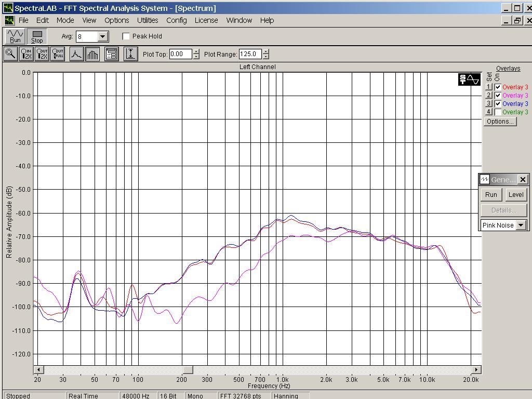Click the Stop button in the toolbar
532x399 pixels.
[x=37, y=36]
